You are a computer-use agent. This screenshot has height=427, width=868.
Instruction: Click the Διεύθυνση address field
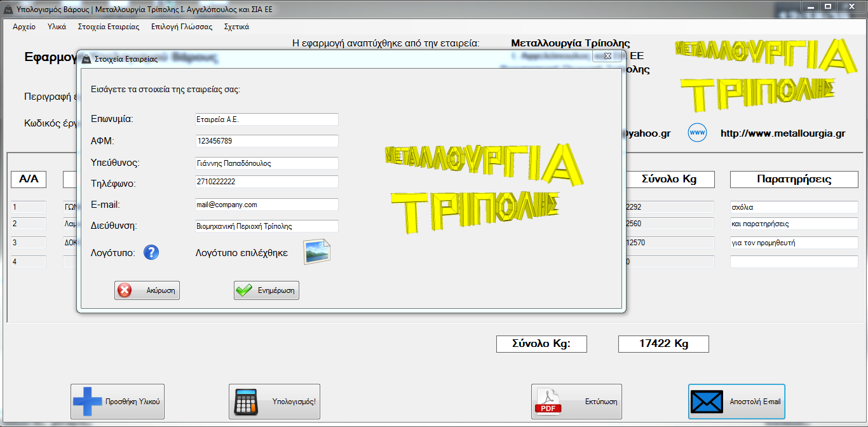pyautogui.click(x=267, y=226)
